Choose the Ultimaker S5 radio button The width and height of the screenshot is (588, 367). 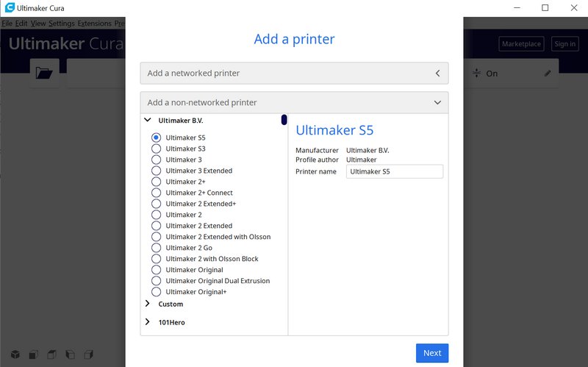[157, 138]
